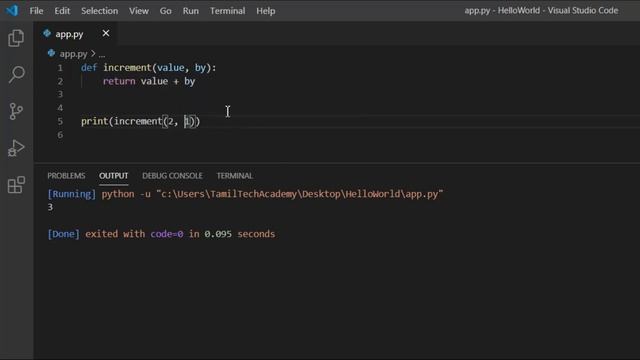
Task: Switch to the DEBUG CONSOLE panel tab
Action: click(172, 176)
